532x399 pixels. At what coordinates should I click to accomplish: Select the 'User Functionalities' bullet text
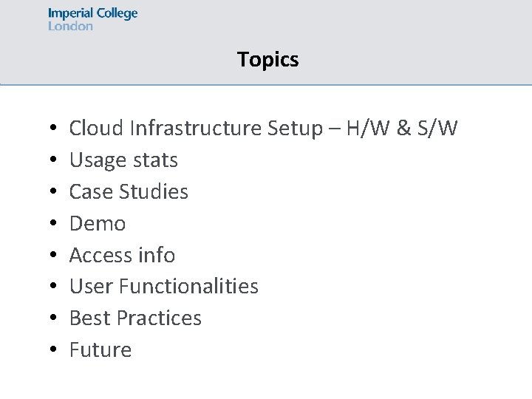pyautogui.click(x=163, y=287)
